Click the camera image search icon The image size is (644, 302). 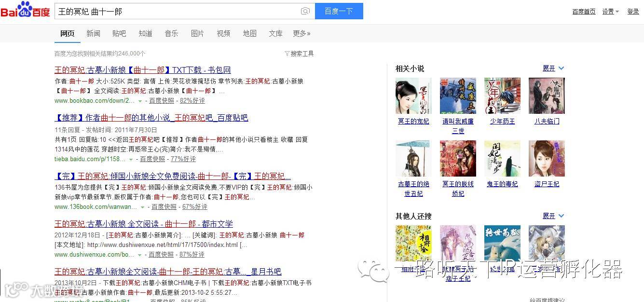pyautogui.click(x=305, y=12)
